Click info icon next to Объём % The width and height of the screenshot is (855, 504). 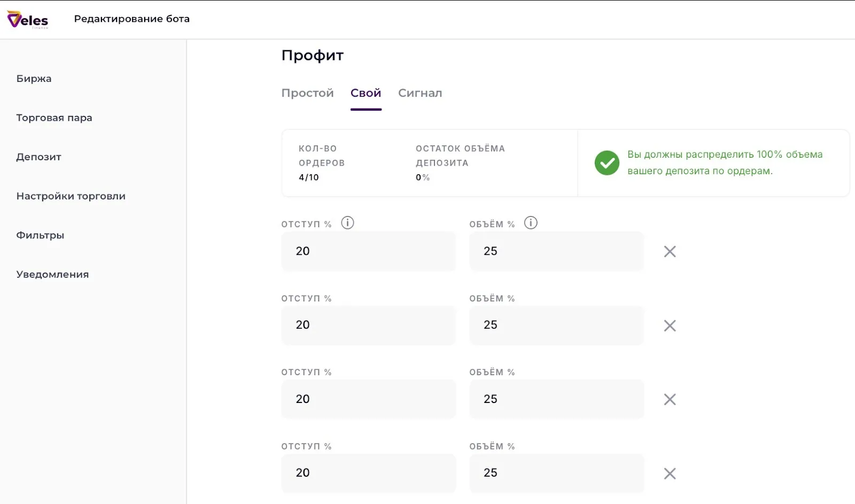(530, 223)
